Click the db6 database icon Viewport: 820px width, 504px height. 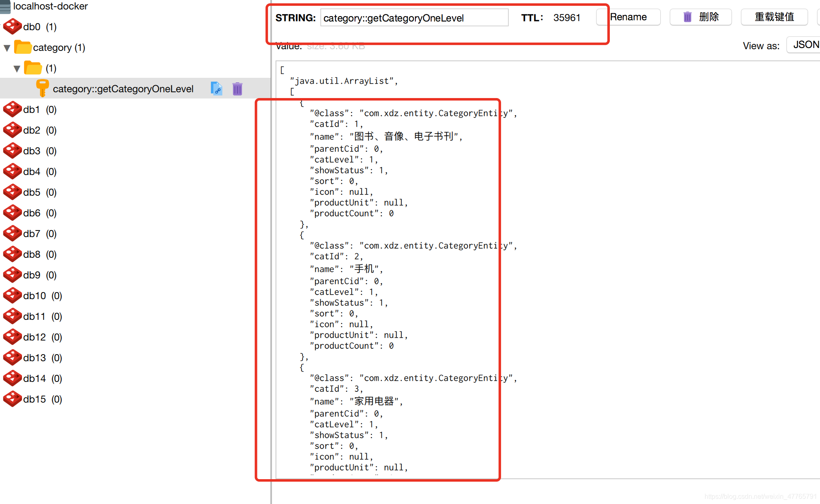(x=12, y=213)
